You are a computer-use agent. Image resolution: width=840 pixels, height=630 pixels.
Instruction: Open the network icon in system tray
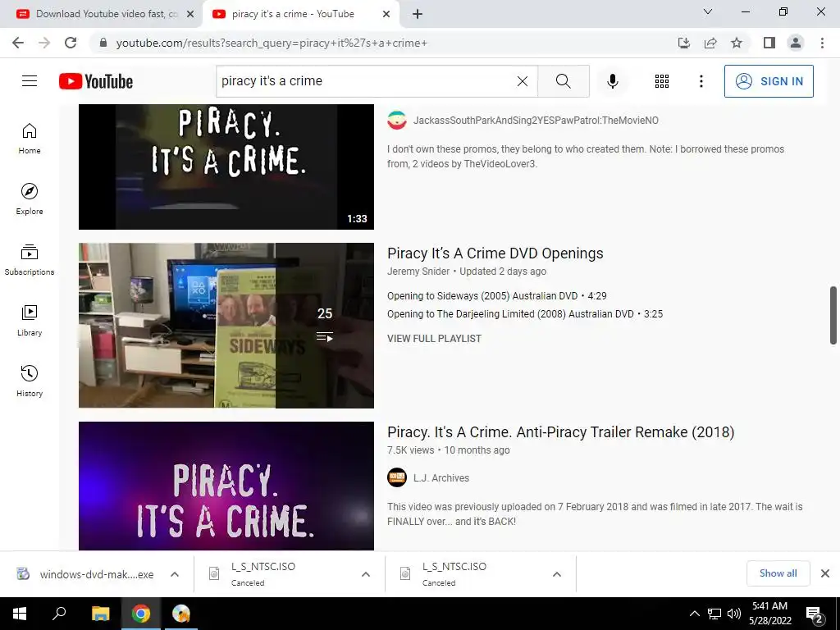pyautogui.click(x=714, y=614)
